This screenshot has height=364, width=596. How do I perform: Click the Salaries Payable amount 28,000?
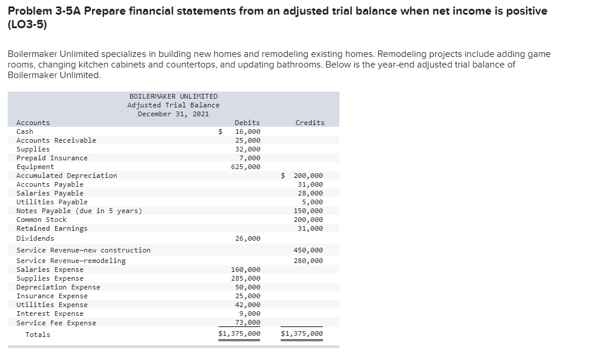(x=312, y=193)
